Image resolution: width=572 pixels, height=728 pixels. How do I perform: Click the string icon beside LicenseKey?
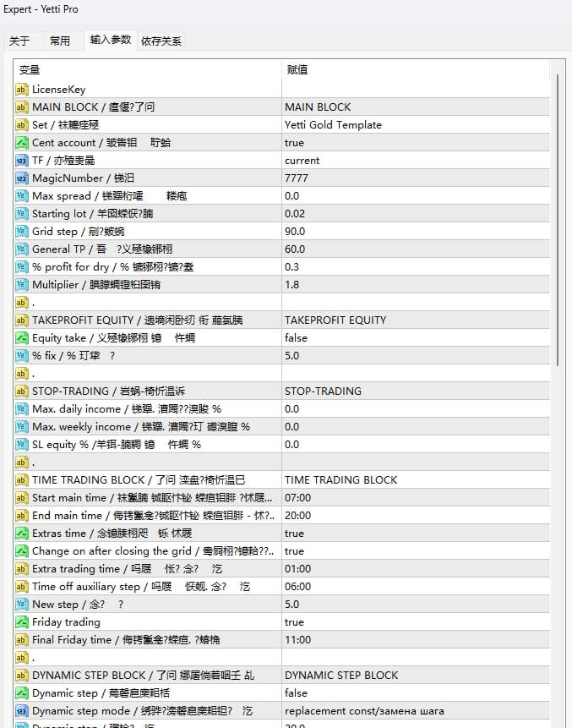point(22,89)
